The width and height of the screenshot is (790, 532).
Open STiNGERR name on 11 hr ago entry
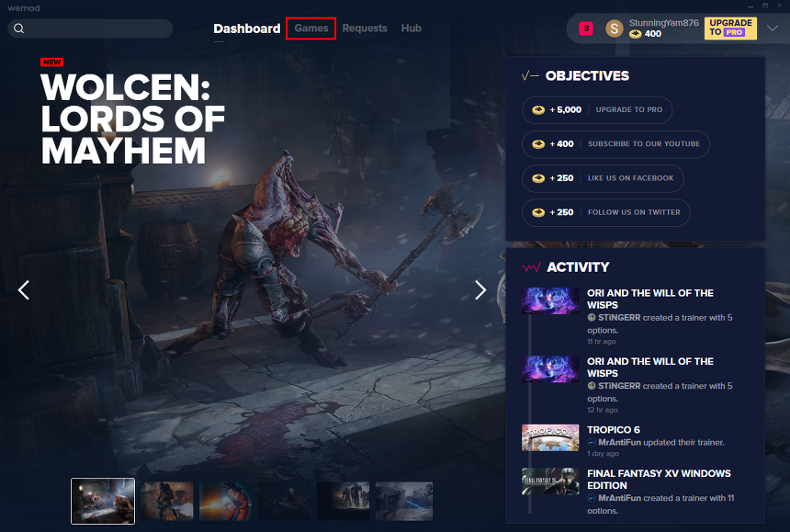(619, 318)
